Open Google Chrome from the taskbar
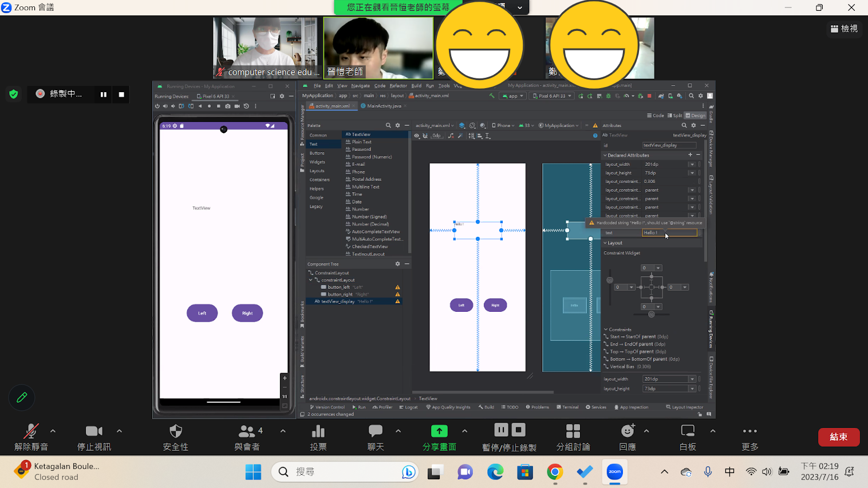 point(554,472)
